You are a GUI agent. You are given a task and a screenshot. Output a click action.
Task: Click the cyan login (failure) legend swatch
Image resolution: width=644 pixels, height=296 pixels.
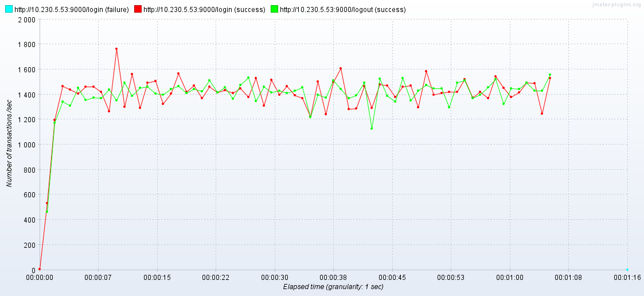click(9, 9)
